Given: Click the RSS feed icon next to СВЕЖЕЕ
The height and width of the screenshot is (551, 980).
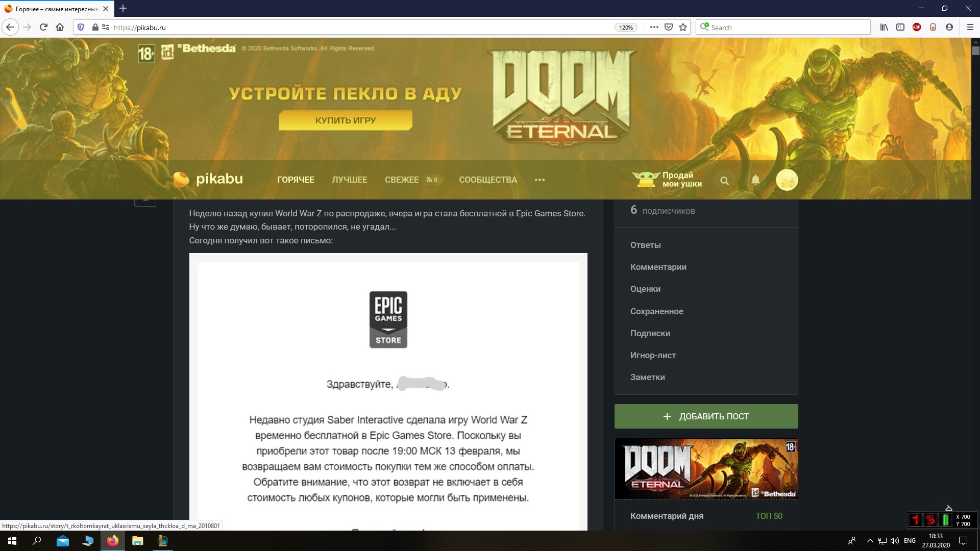Looking at the screenshot, I should click(x=427, y=180).
